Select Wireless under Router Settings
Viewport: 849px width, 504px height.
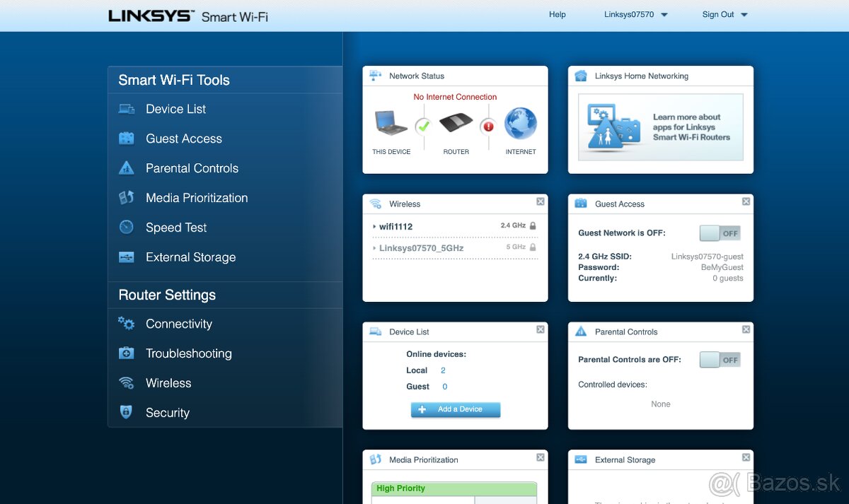click(168, 383)
